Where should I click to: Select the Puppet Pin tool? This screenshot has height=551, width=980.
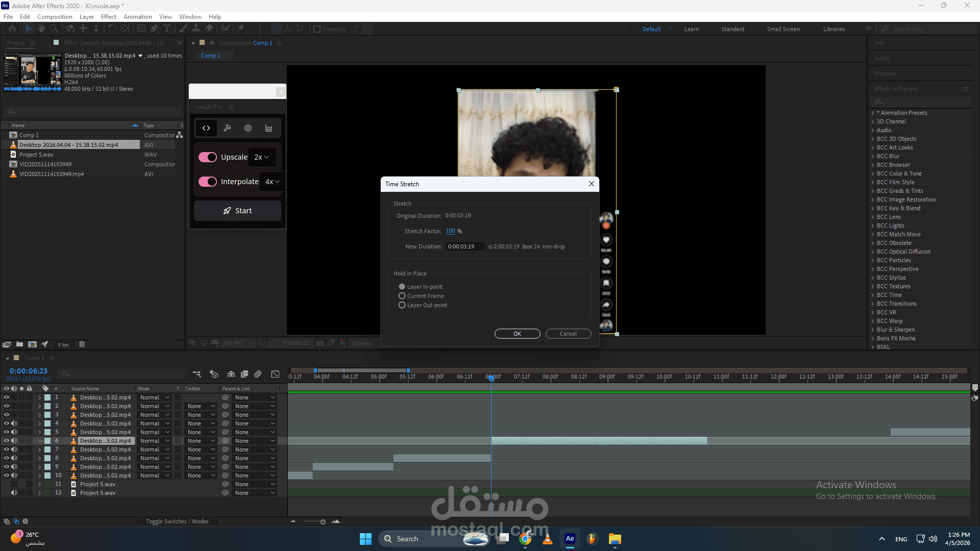click(241, 29)
